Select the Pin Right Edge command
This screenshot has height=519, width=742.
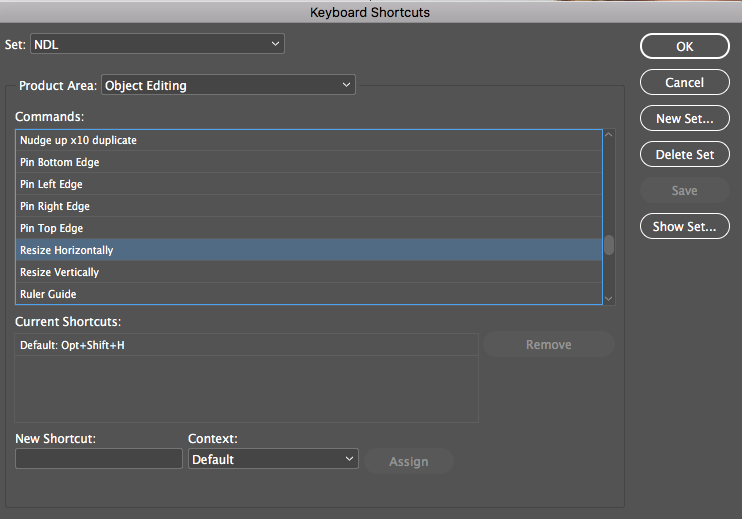[x=55, y=206]
